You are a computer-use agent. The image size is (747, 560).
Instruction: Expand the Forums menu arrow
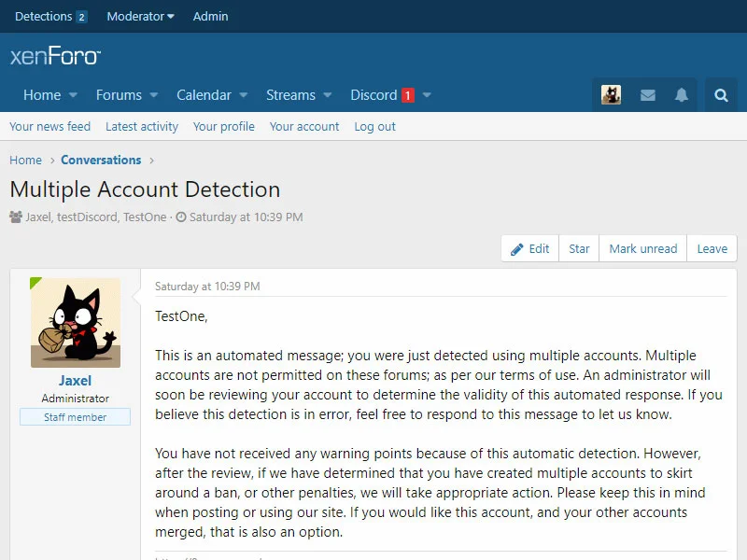[154, 95]
